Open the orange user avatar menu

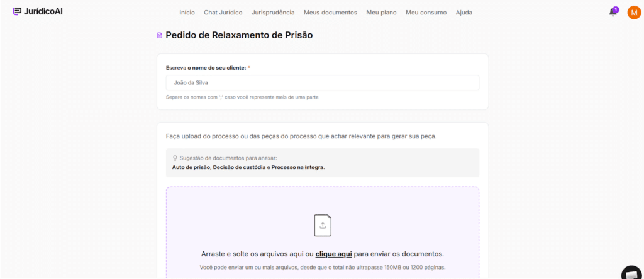[x=634, y=13]
